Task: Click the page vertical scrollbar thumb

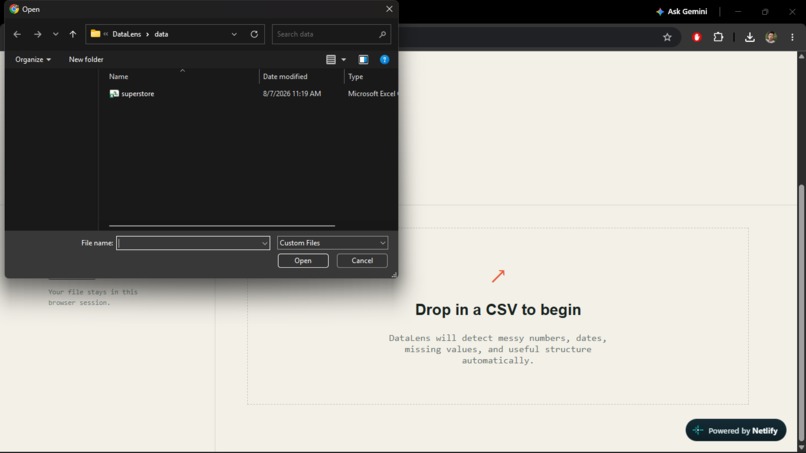Action: 801,314
